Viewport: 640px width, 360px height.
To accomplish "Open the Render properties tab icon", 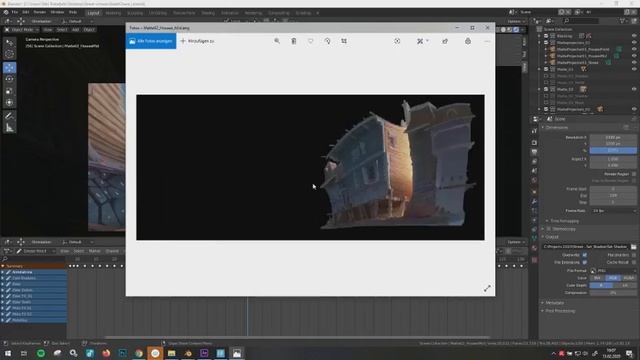I will pos(534,142).
